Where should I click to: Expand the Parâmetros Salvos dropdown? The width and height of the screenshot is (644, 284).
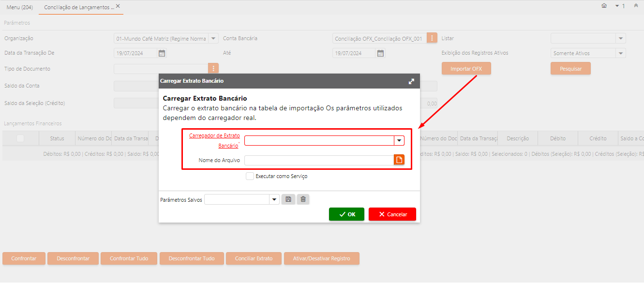pyautogui.click(x=274, y=199)
